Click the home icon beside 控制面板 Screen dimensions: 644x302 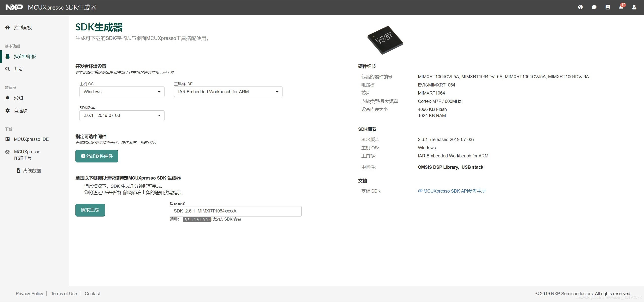tap(8, 27)
